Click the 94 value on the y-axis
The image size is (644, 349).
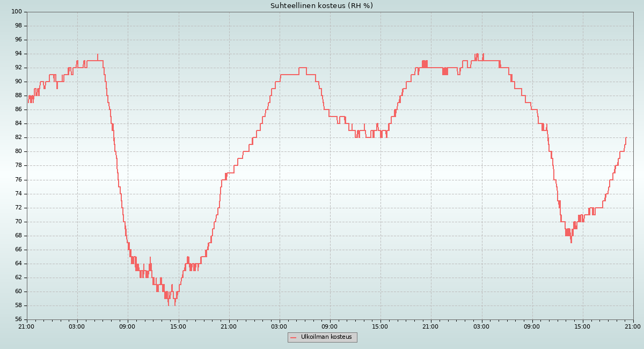tap(18, 54)
